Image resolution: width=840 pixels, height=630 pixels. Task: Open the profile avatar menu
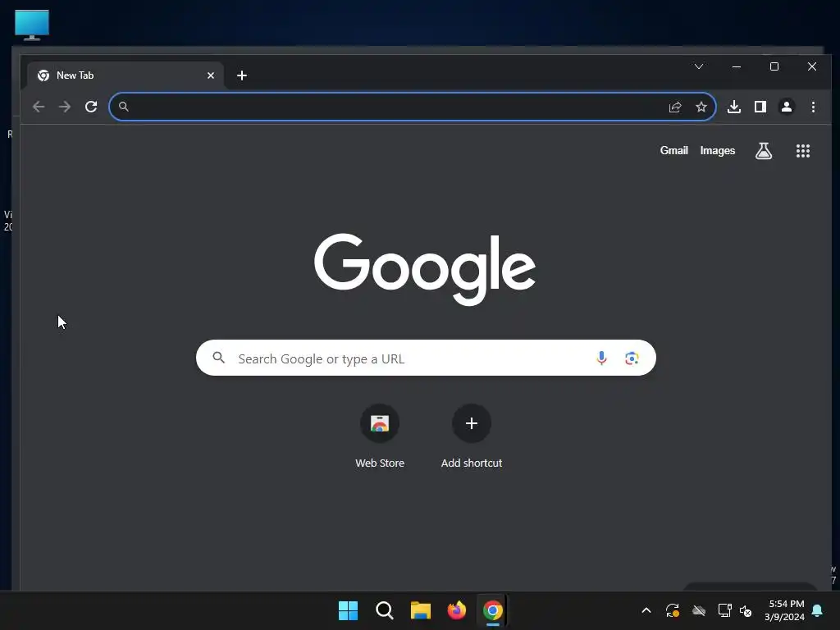(x=787, y=107)
